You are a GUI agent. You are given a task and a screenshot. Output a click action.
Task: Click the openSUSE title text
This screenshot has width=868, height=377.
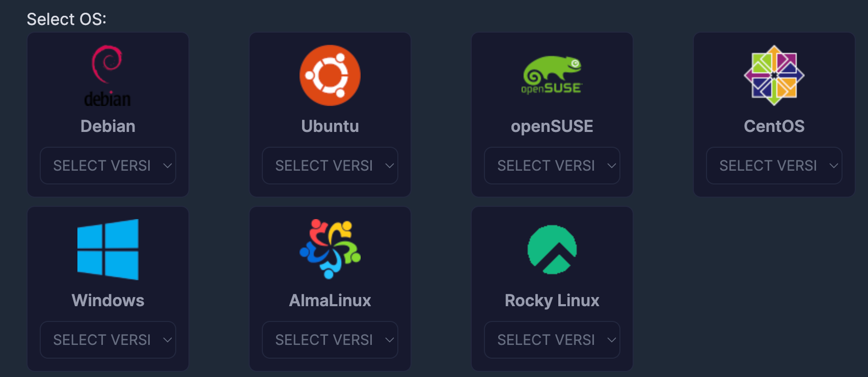pos(552,126)
